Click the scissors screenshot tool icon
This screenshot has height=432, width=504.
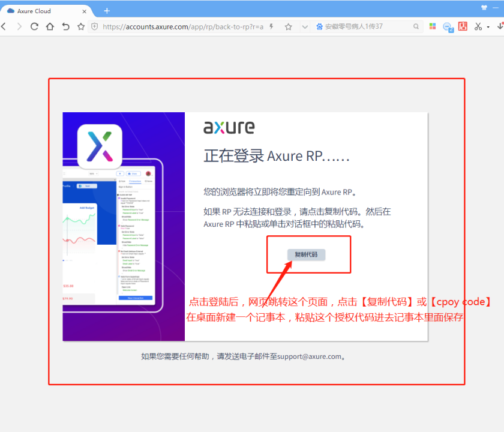[x=478, y=26]
